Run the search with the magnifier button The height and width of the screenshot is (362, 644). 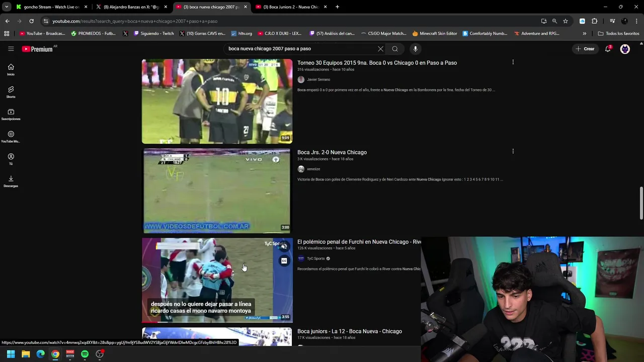[x=395, y=49]
